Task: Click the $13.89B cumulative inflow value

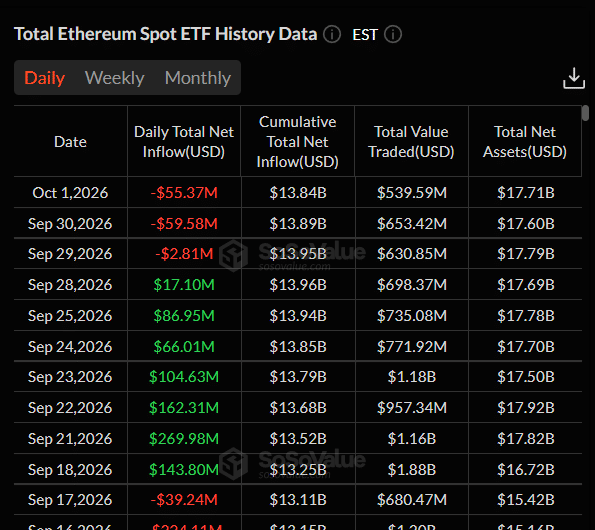Action: 298,223
